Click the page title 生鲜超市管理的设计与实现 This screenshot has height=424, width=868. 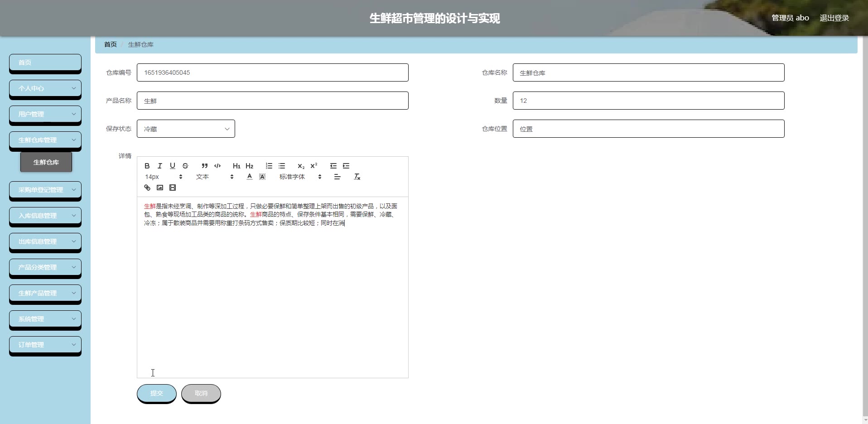point(435,18)
